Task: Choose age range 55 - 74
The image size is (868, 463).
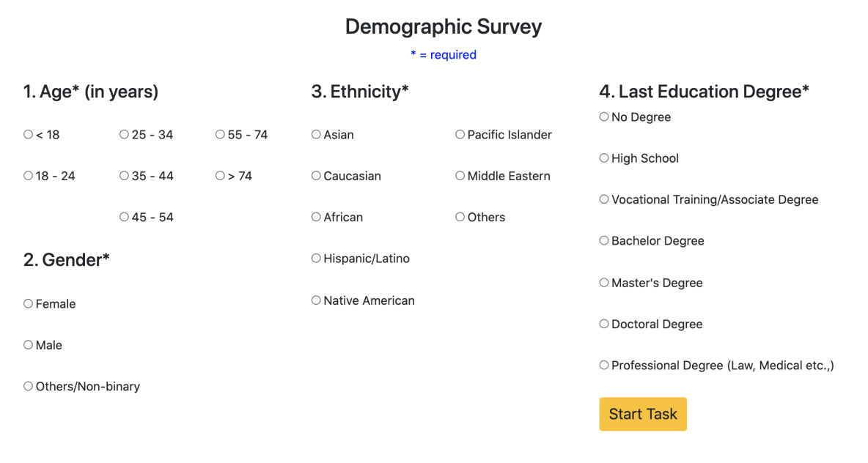Action: pos(220,135)
